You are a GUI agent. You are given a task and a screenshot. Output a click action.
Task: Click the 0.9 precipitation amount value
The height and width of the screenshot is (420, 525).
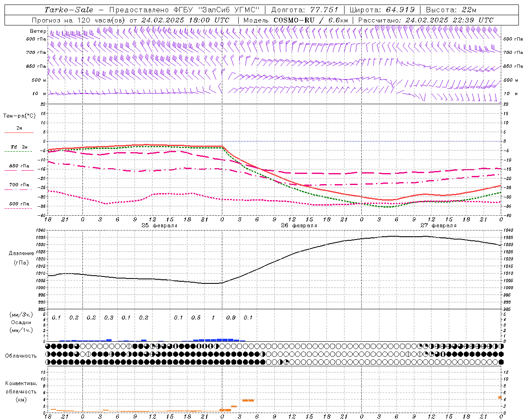(231, 317)
